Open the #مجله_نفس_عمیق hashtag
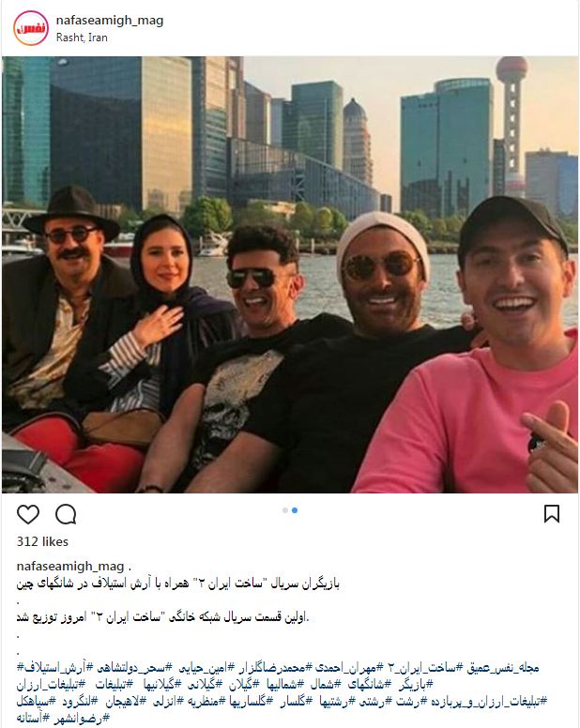580x728 pixels. coord(502,668)
